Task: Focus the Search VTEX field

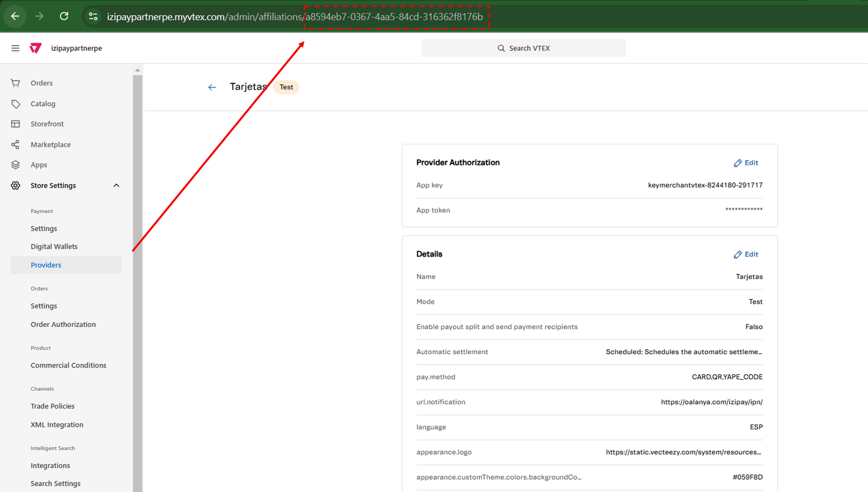Action: (523, 48)
